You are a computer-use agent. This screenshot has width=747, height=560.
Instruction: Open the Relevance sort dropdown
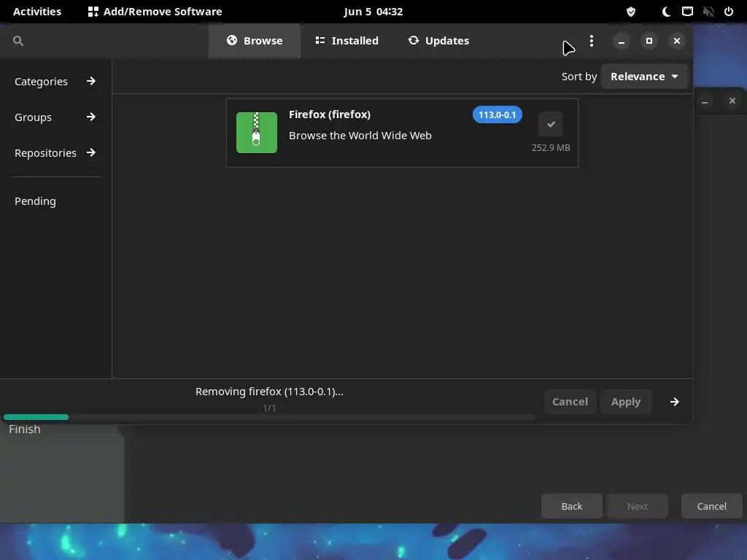pos(644,77)
